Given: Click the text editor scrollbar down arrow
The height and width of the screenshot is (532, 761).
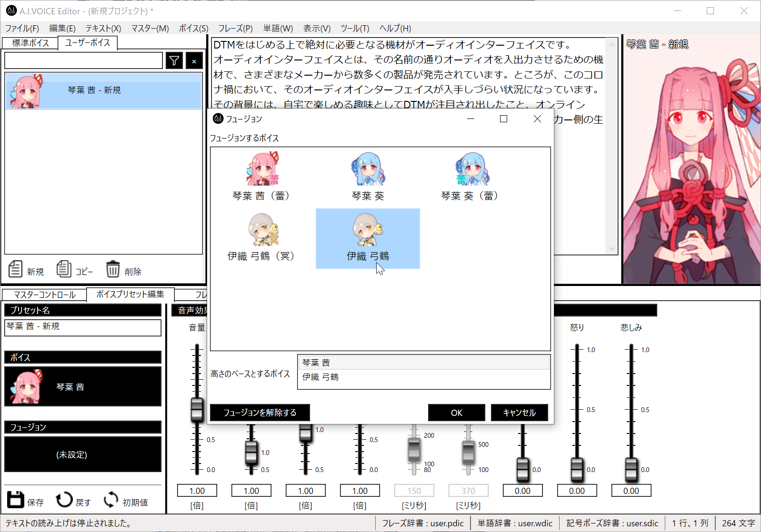Looking at the screenshot, I should 611,248.
